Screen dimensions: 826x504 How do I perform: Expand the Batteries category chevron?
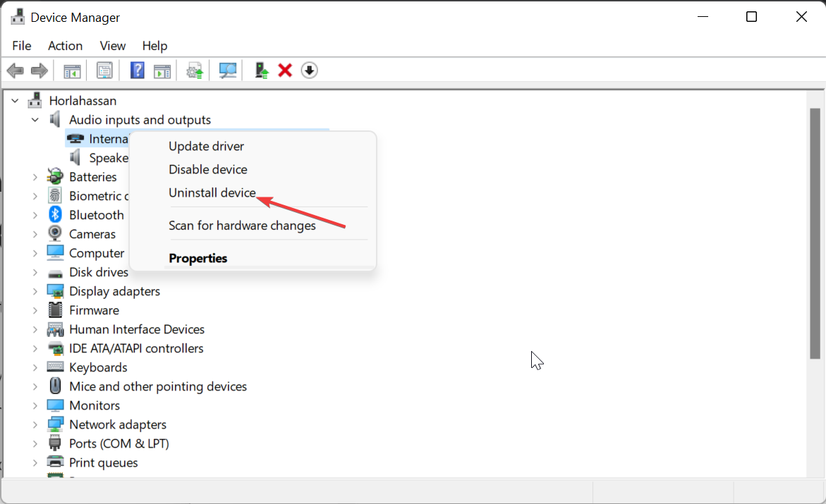coord(35,177)
